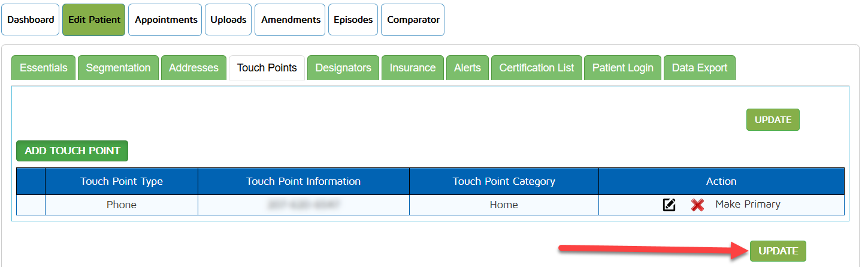This screenshot has width=868, height=267.
Task: Open the Segmentation sub-tab
Action: [118, 68]
